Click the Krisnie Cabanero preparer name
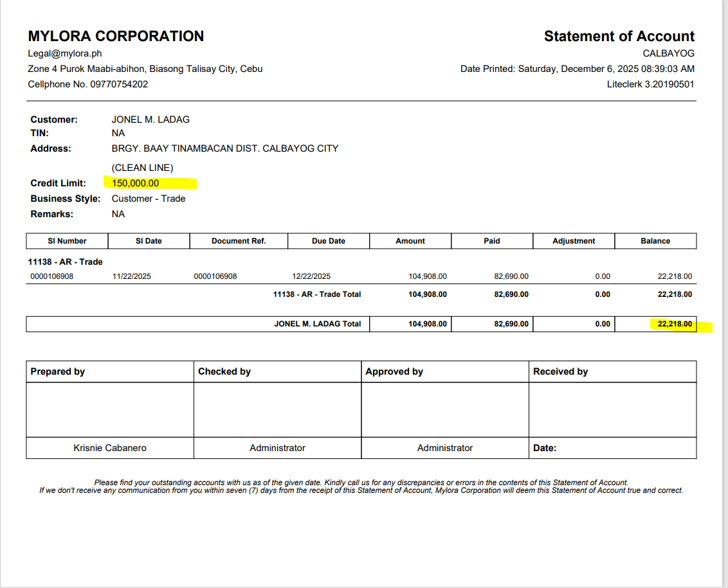 [110, 448]
